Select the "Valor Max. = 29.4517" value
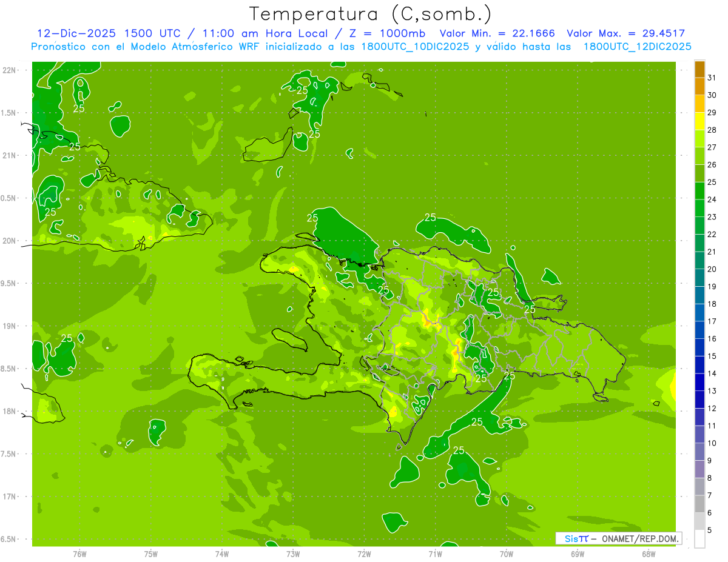Screen dimensions: 728x562 [625, 33]
